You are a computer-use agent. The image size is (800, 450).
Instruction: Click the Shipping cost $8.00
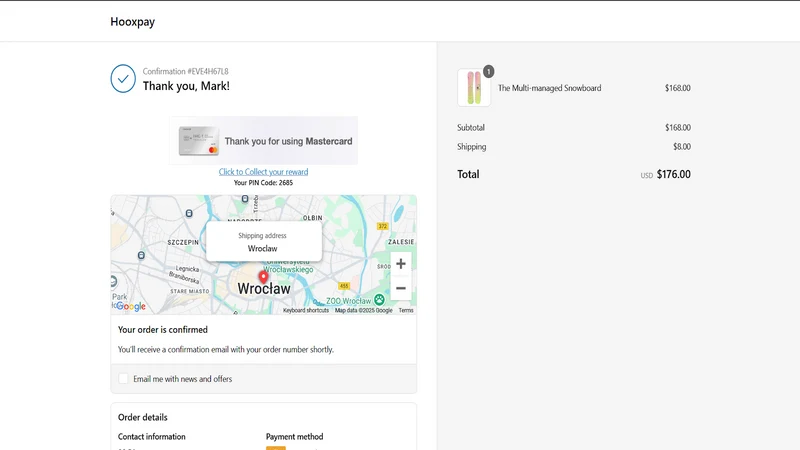682,147
